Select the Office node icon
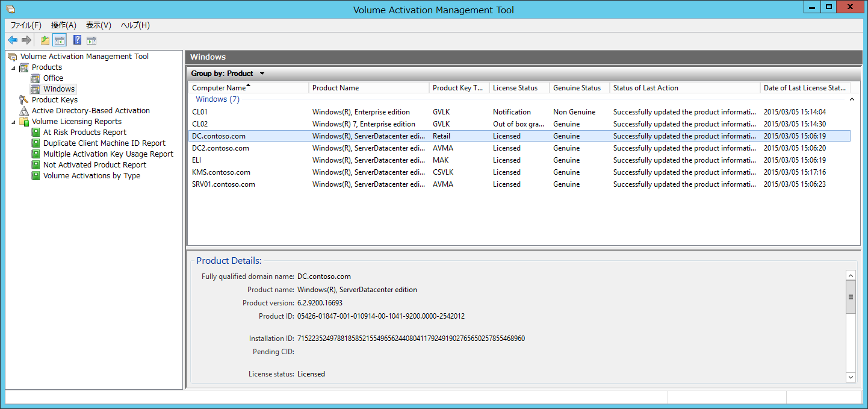 pos(36,78)
